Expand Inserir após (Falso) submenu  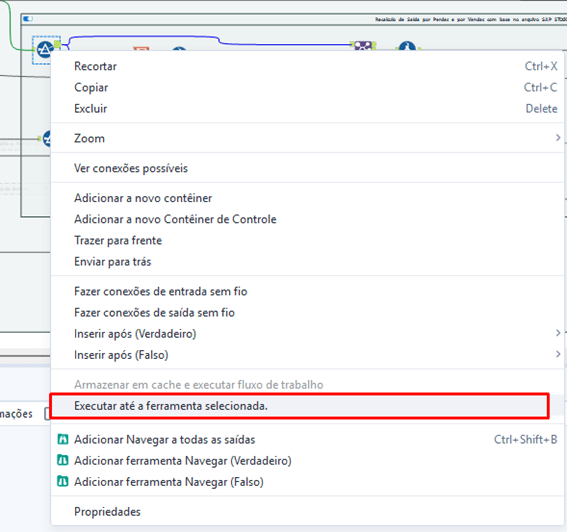coord(558,354)
